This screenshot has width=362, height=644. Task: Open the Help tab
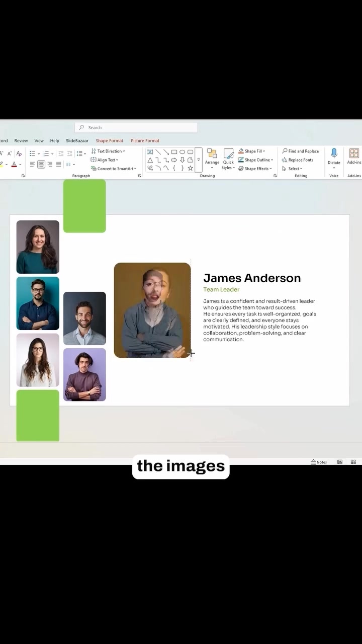click(x=55, y=141)
